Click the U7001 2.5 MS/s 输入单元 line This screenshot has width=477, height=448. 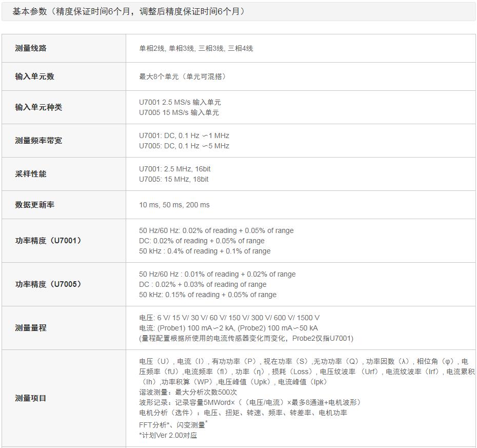tap(180, 102)
